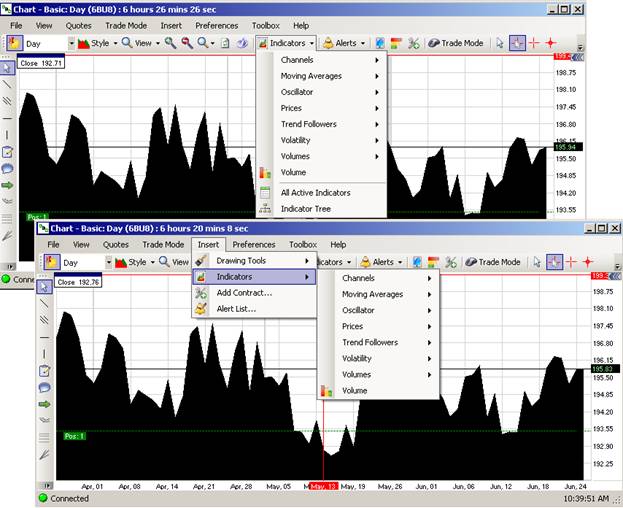Open Style dropdown in upper window toolbar
The image size is (623, 508).
[98, 43]
